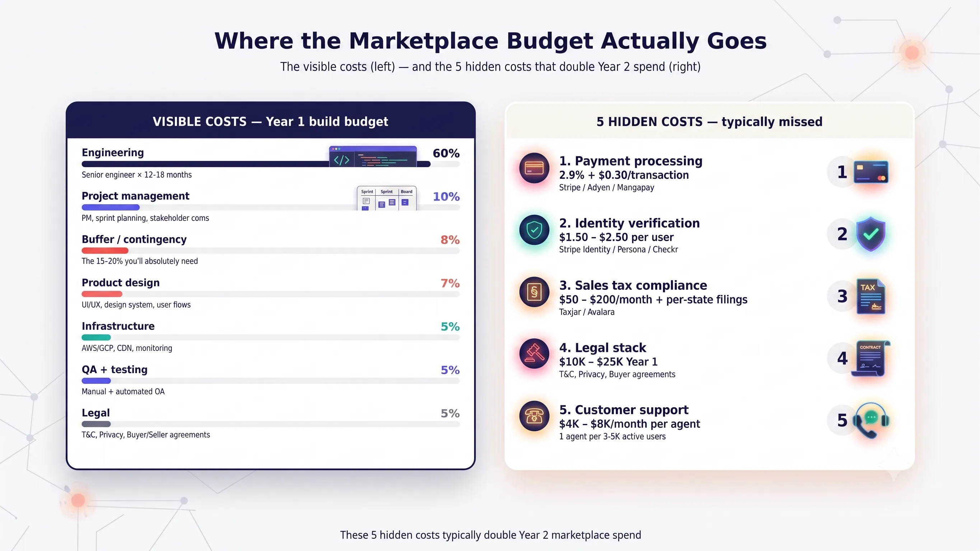Click the '8%' value

pos(450,240)
